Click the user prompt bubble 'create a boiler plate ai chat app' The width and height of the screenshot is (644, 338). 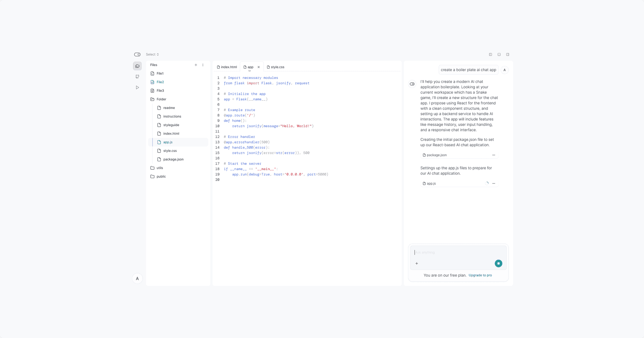pos(468,70)
